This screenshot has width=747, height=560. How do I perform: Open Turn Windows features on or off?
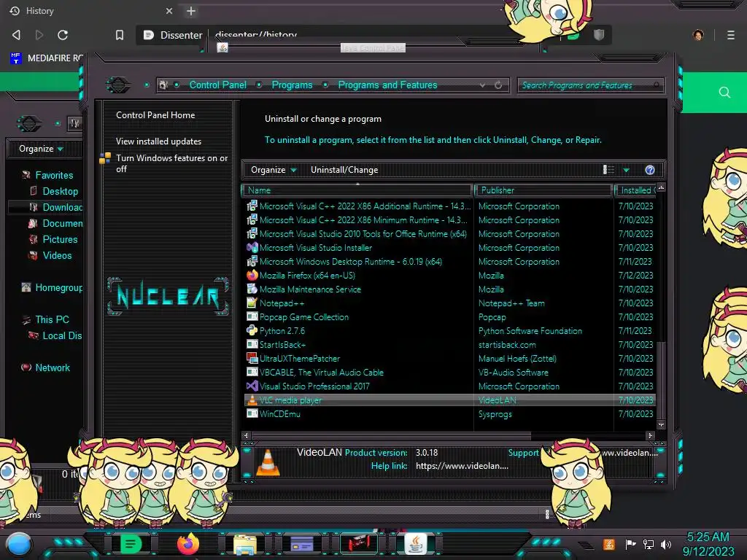171,163
